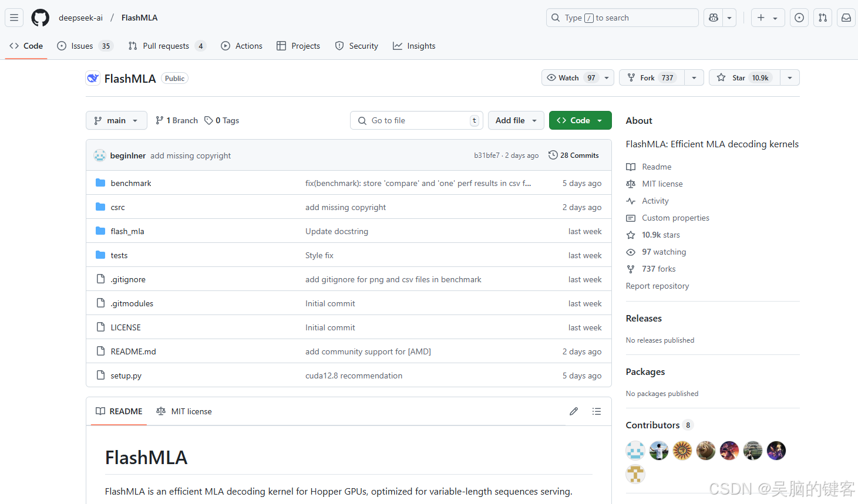Click the star icon beside 10.9k stars
The height and width of the screenshot is (504, 858).
(631, 235)
